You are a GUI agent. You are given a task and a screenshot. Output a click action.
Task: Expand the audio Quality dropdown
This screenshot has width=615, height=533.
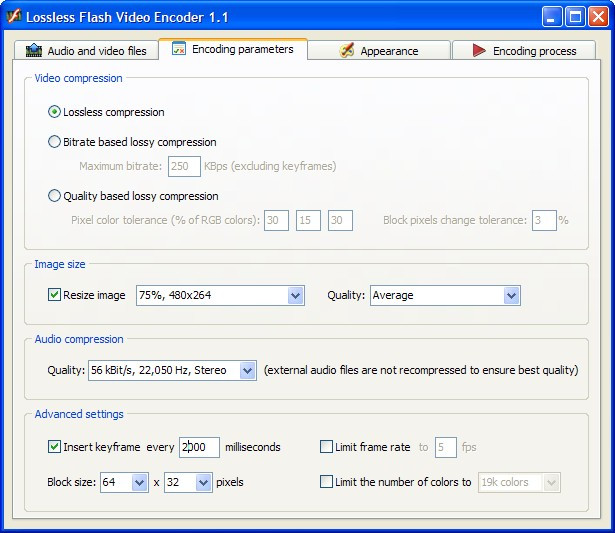(x=247, y=370)
